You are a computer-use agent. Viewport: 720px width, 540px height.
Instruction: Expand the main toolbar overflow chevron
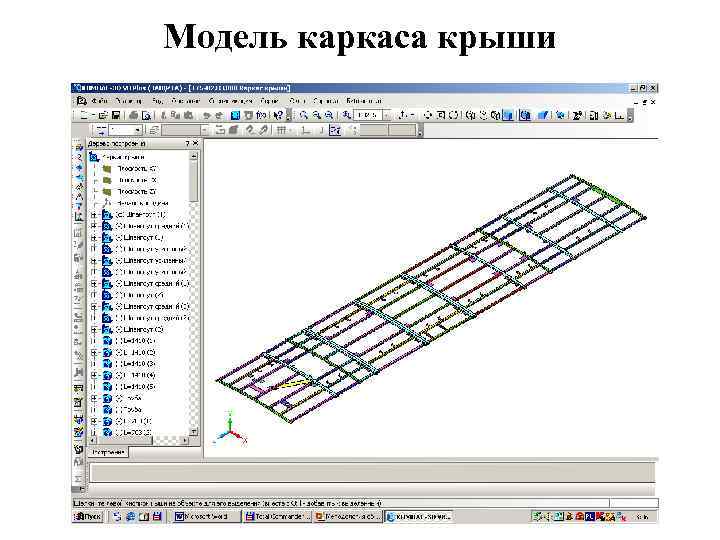click(x=630, y=116)
